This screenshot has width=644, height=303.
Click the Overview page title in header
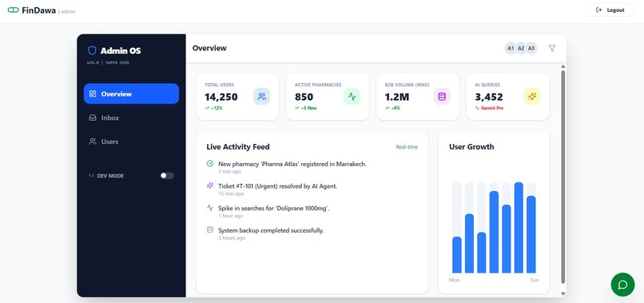pyautogui.click(x=209, y=48)
